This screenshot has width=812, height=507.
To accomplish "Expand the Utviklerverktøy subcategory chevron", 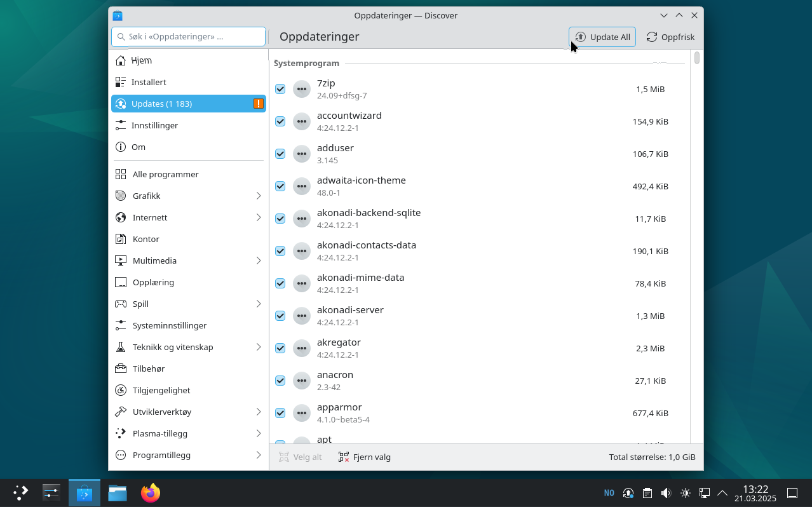I will (x=259, y=412).
